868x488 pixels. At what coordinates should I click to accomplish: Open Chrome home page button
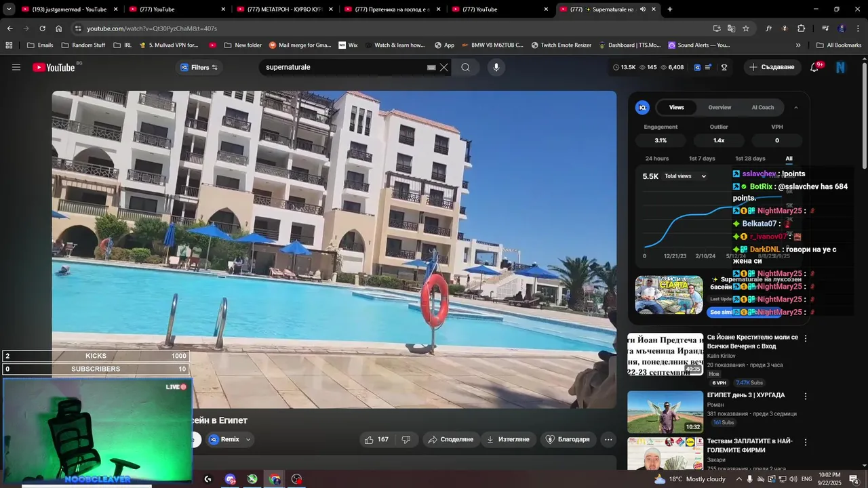pyautogui.click(x=59, y=28)
